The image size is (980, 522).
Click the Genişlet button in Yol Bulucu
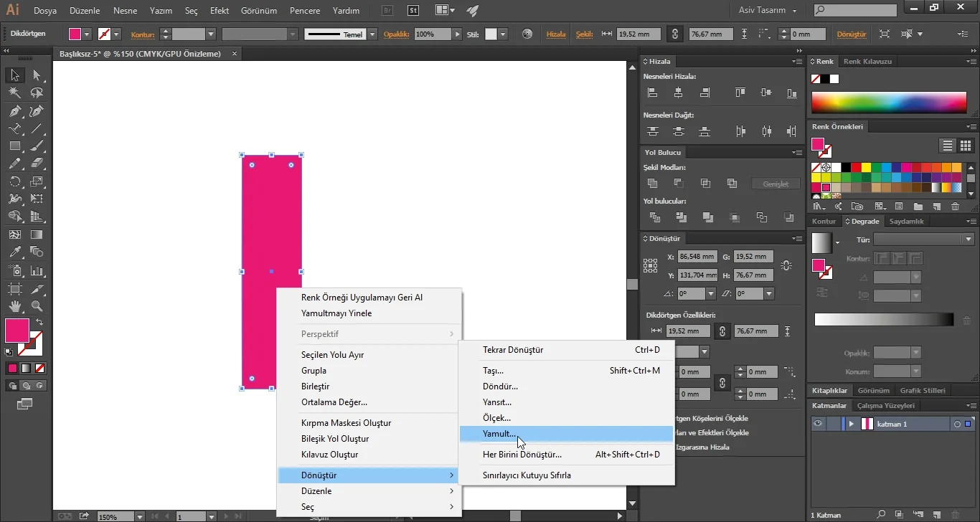pos(776,184)
